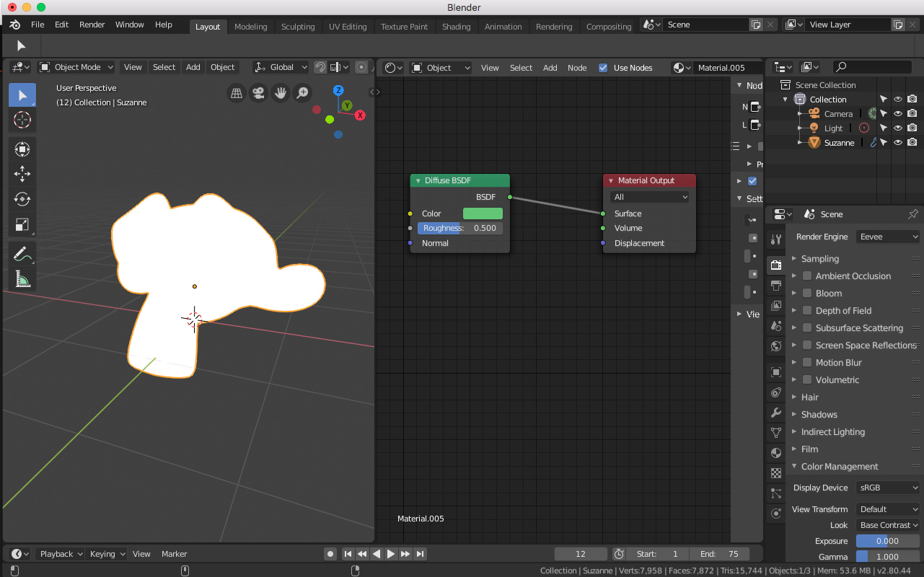924x577 pixels.
Task: Click the Add menu in the node editor
Action: 550,67
